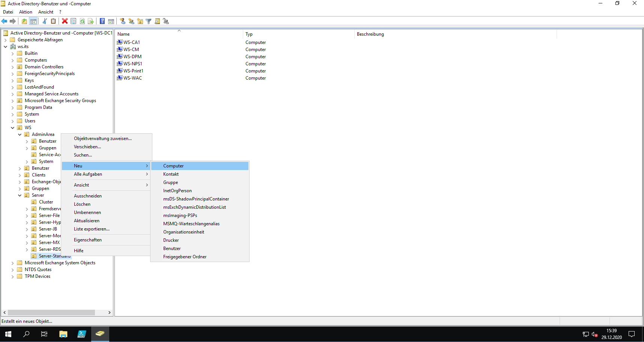
Task: Collapse the Server organizational unit
Action: tap(20, 196)
